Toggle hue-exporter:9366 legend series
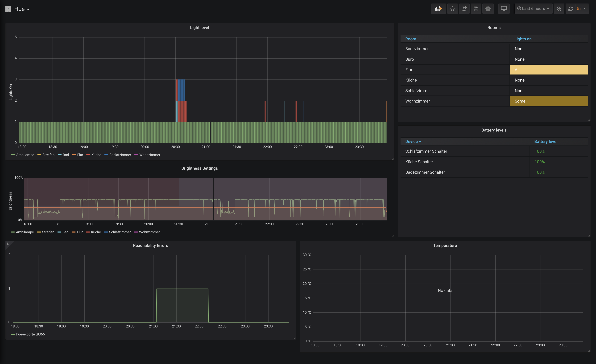The width and height of the screenshot is (596, 364). click(30, 334)
